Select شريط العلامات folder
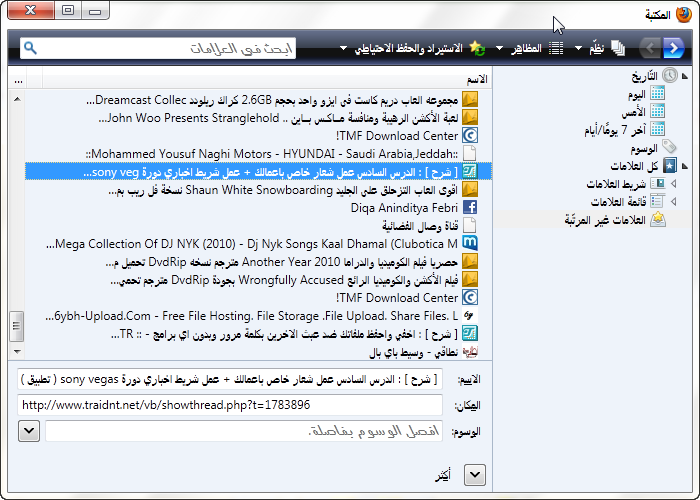This screenshot has height=500, width=700. point(616,184)
